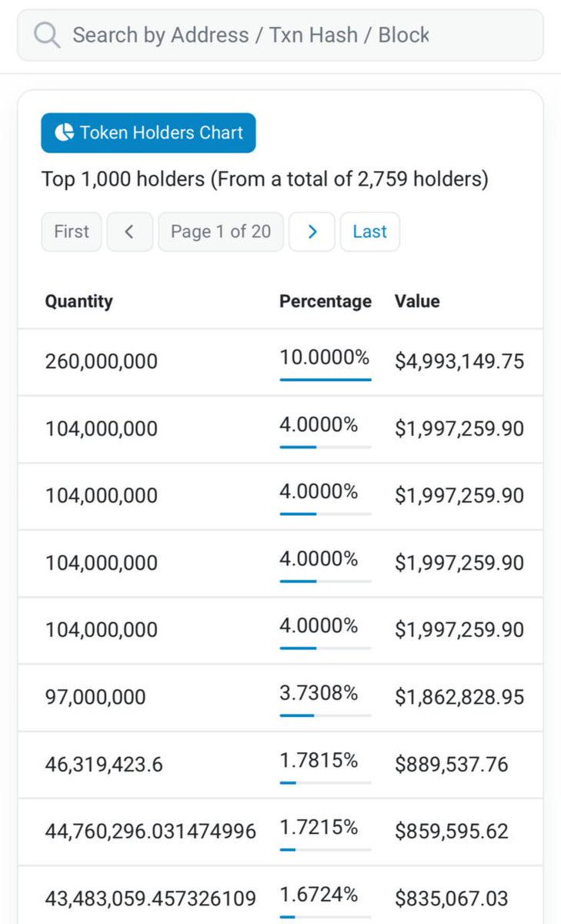Image resolution: width=561 pixels, height=924 pixels.
Task: Select the 44,760,296.031474996 quantity cell
Action: point(151,832)
